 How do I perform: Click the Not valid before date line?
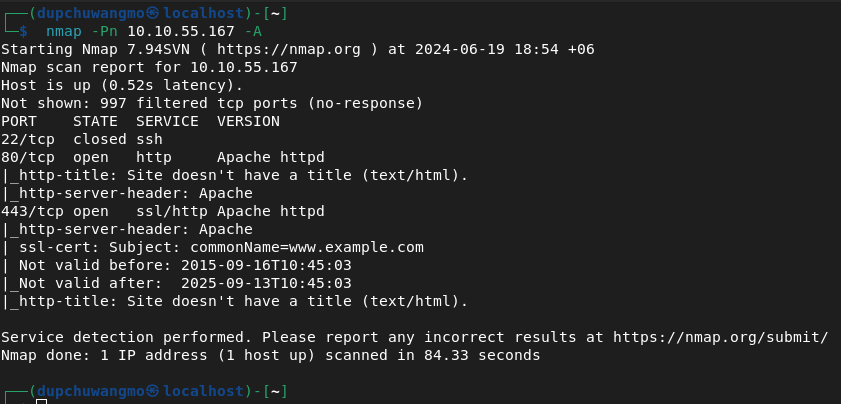[176, 266]
